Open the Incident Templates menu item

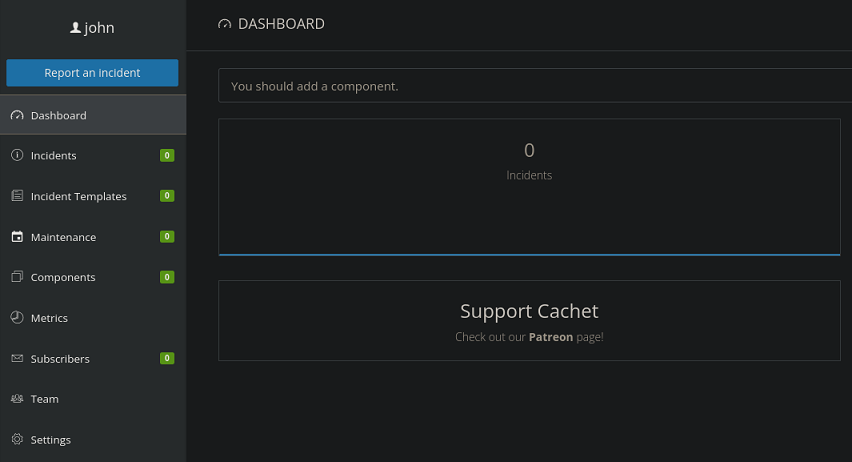pyautogui.click(x=79, y=197)
